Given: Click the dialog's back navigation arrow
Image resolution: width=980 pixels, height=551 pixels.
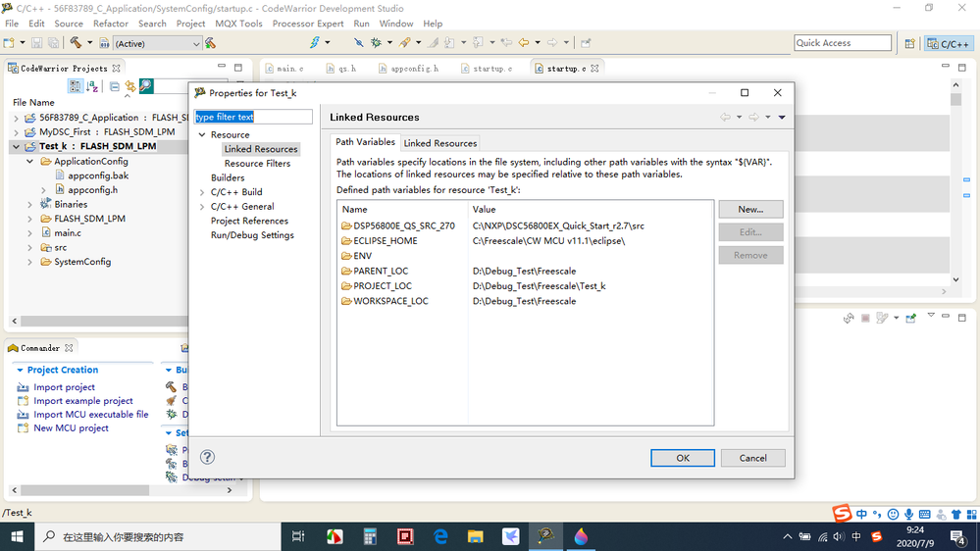Looking at the screenshot, I should [x=725, y=117].
